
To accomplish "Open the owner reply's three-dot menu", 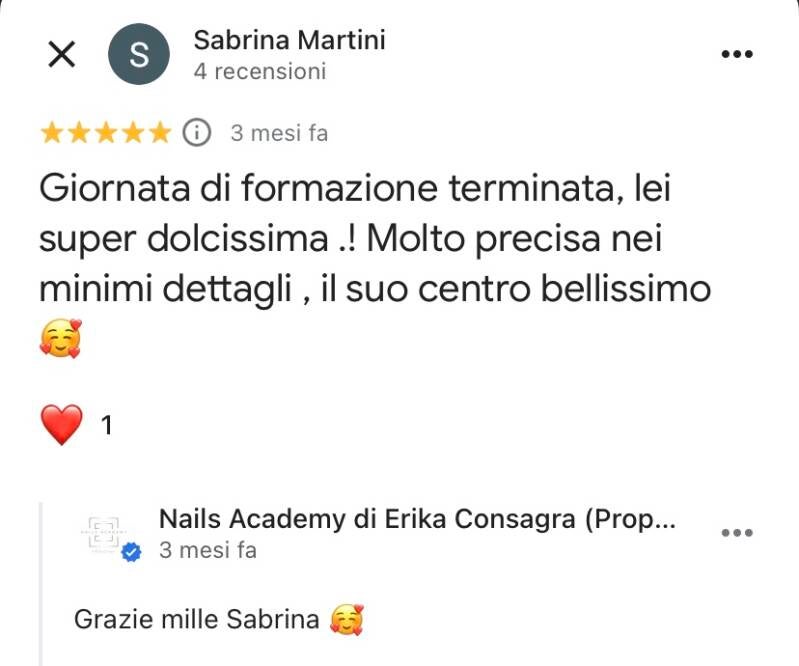I will 737,533.
